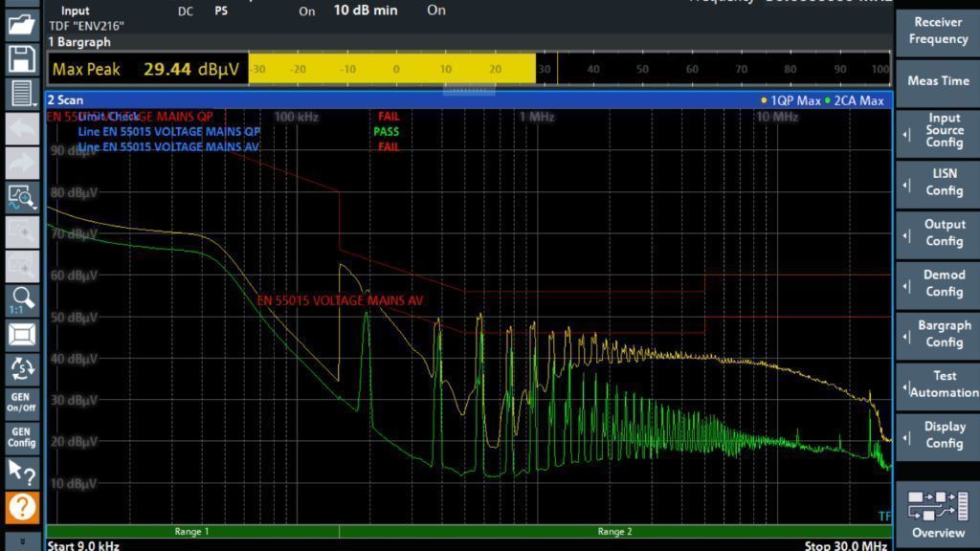Viewport: 980px width, 551px height.
Task: Expand the LISN Config panel
Action: coord(943,182)
